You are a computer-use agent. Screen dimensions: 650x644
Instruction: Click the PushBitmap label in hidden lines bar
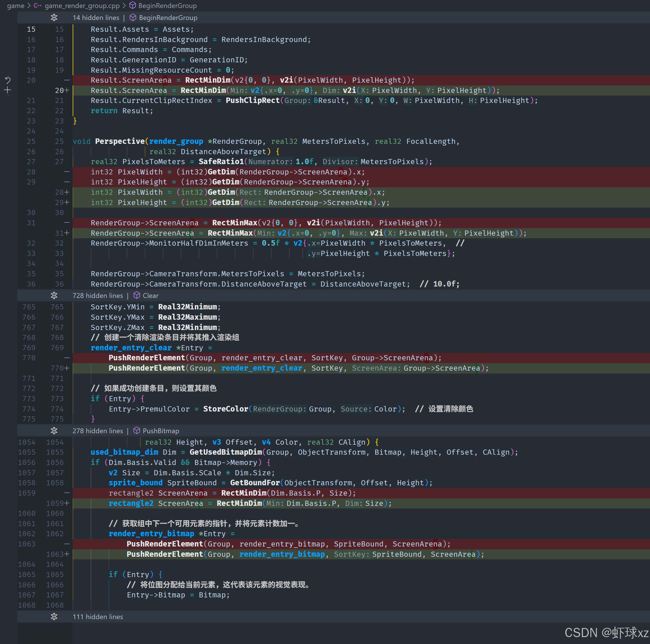pyautogui.click(x=161, y=431)
